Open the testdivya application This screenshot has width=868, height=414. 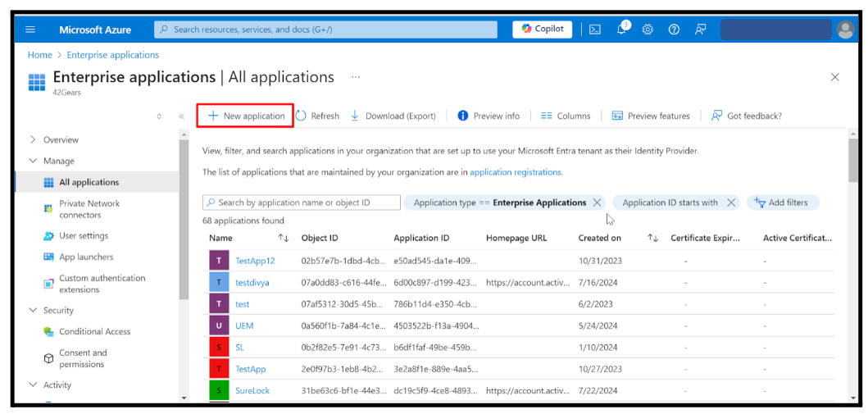coord(252,282)
